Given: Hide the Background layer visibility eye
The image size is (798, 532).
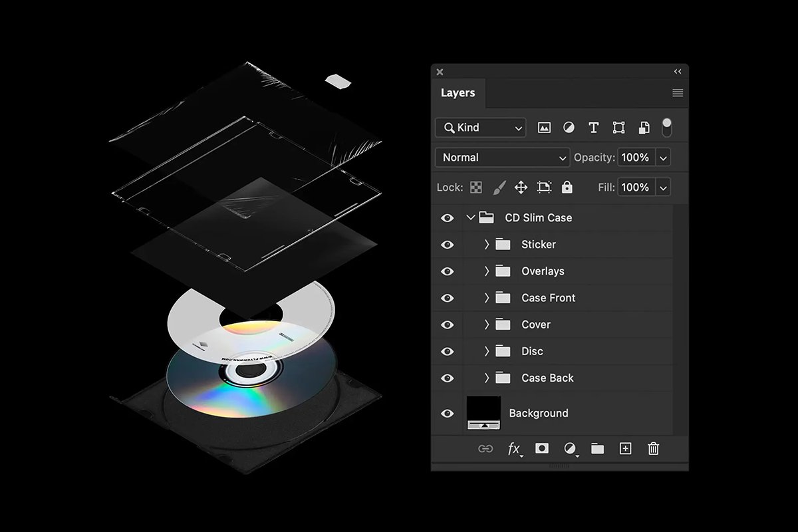Looking at the screenshot, I should tap(448, 413).
